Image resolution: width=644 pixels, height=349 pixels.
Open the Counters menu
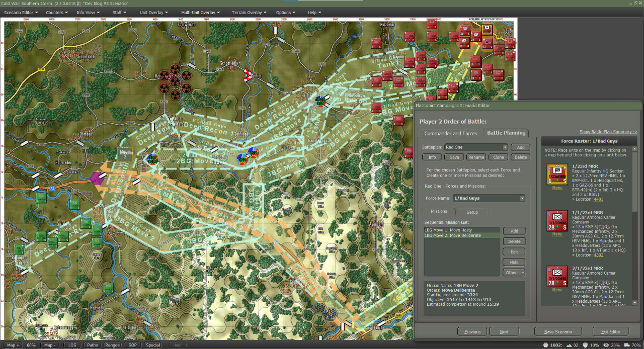tap(56, 12)
